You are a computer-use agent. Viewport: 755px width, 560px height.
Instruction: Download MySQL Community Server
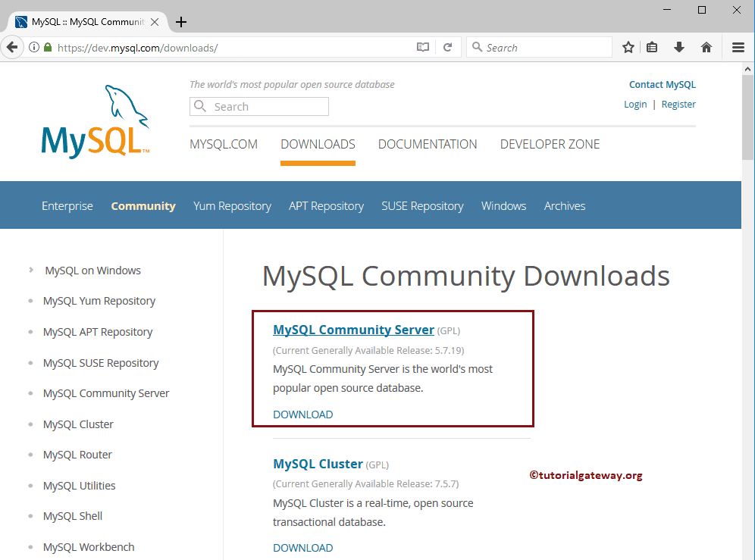click(x=302, y=414)
